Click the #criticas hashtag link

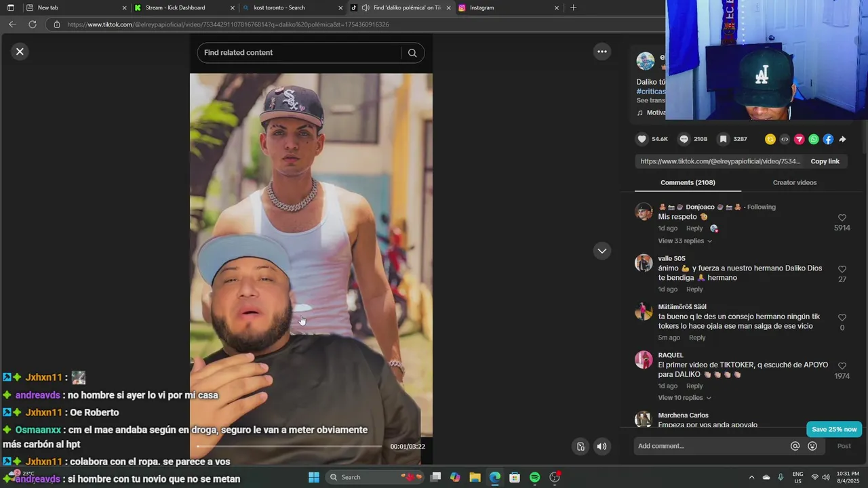tap(651, 91)
